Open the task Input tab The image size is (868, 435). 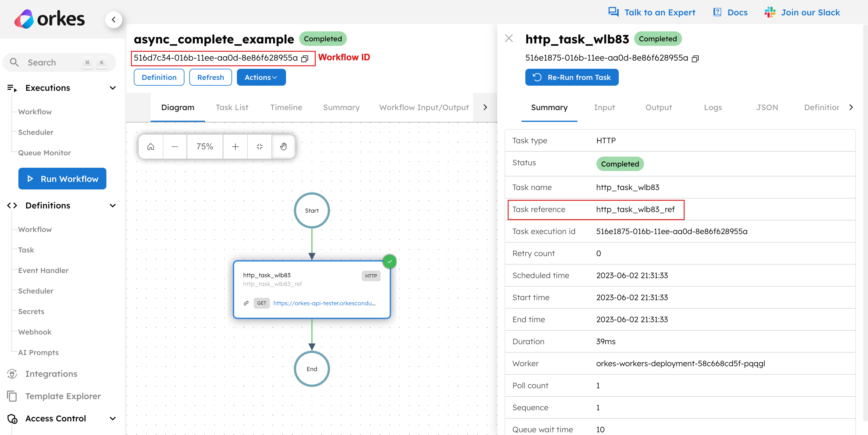[604, 107]
